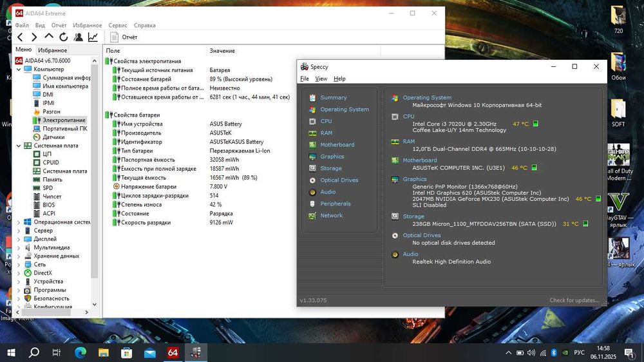Open Speccy File menu
Viewport: 644px width, 362px height.
pyautogui.click(x=305, y=79)
